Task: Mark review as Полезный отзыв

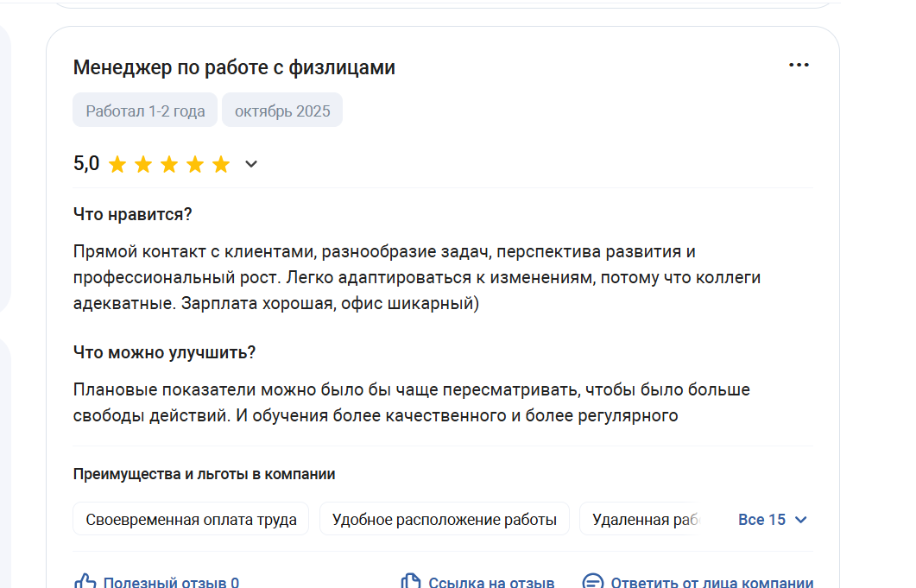Action: [171, 582]
